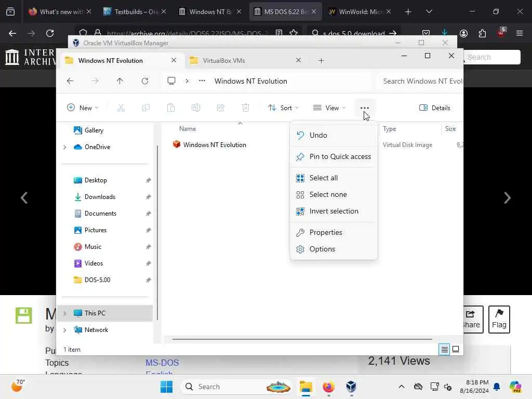Expand the OneDrive tree node
Screen dimensions: 532x399
click(x=64, y=147)
